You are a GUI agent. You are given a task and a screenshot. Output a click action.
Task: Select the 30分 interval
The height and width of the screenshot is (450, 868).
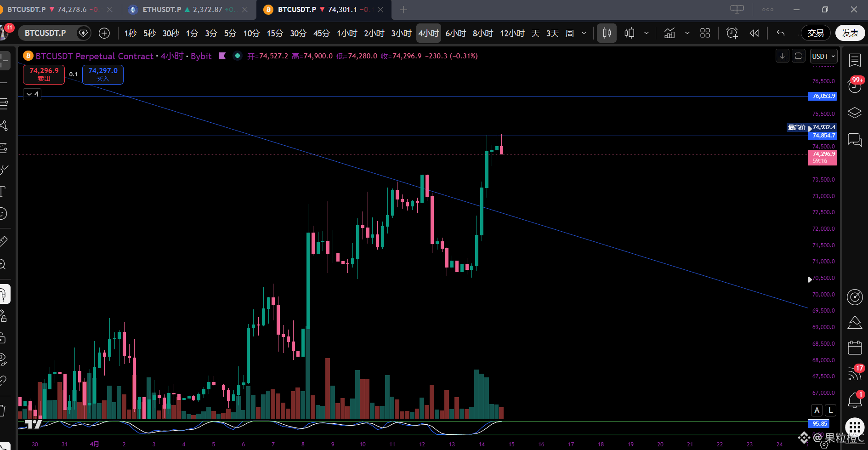[298, 33]
